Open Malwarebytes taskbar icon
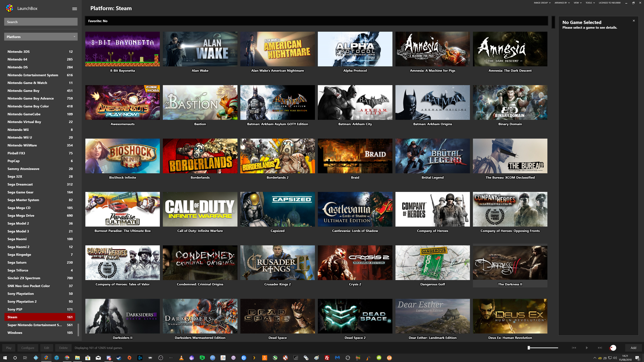This screenshot has width=644, height=362. click(x=337, y=358)
